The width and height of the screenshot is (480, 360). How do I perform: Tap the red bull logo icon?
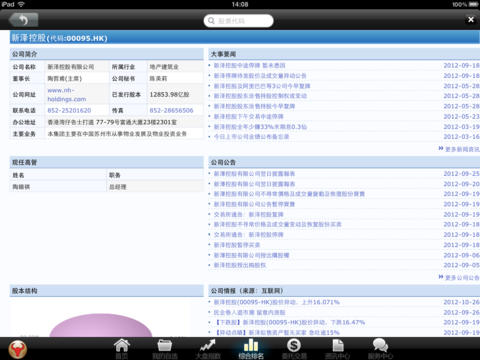tap(17, 349)
